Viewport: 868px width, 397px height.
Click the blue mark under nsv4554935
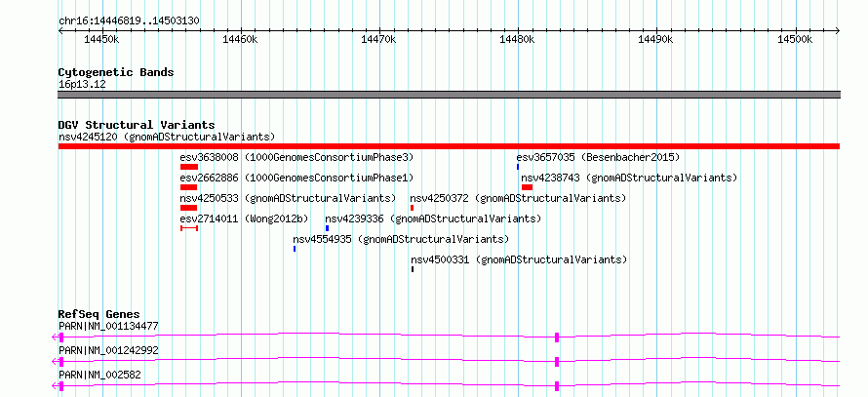coord(295,249)
